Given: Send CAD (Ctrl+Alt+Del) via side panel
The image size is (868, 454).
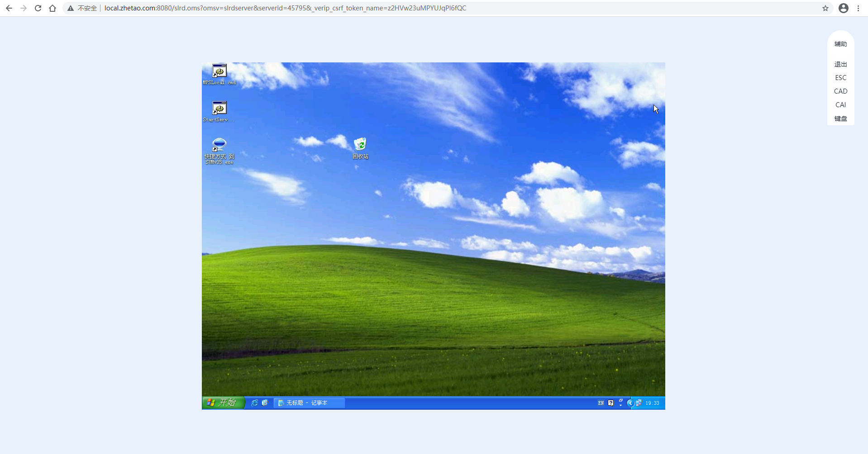Looking at the screenshot, I should pyautogui.click(x=840, y=91).
